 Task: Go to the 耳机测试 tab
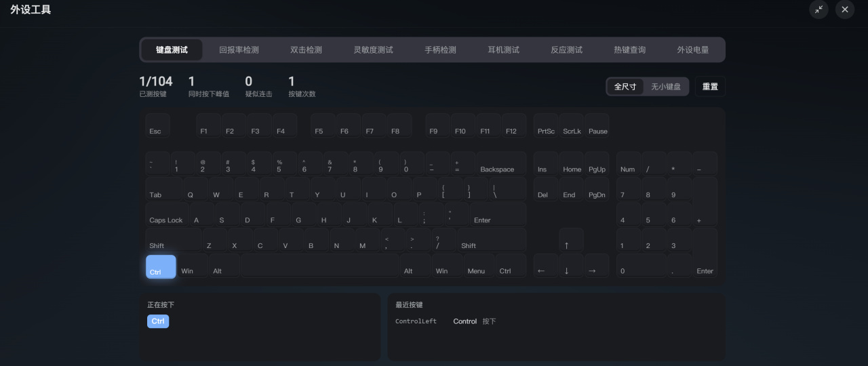[503, 49]
